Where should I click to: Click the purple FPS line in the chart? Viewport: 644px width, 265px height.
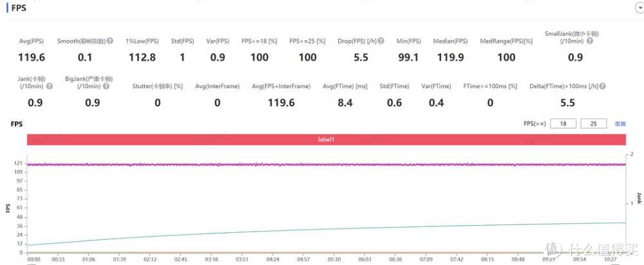(x=322, y=165)
